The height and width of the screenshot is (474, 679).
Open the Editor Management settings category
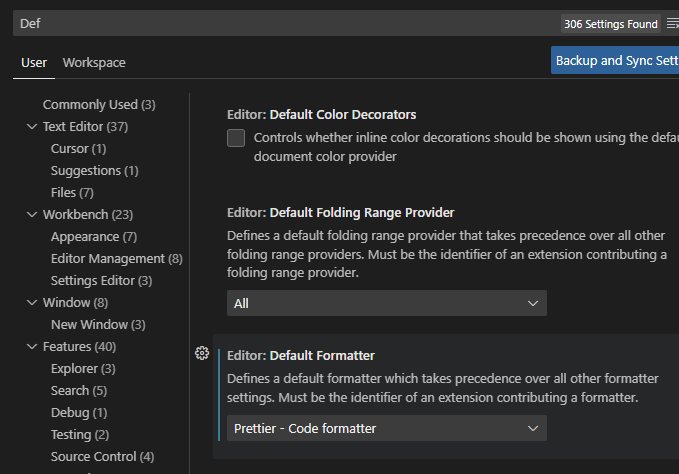coord(116,259)
